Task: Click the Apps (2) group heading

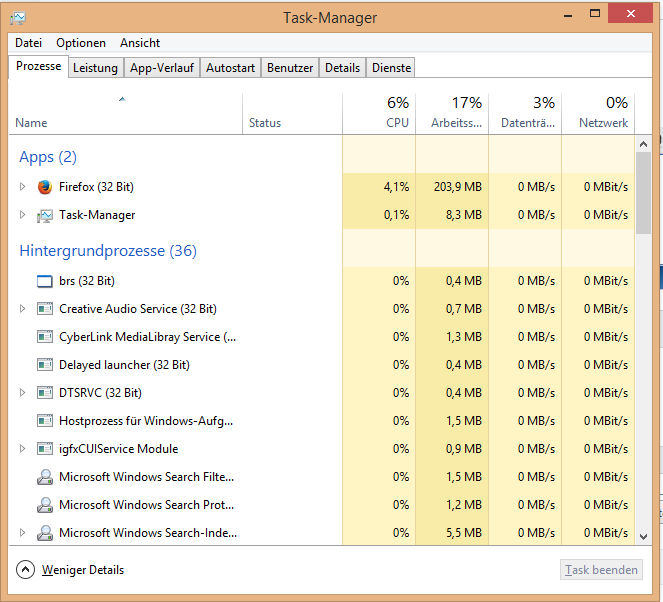Action: click(x=48, y=157)
